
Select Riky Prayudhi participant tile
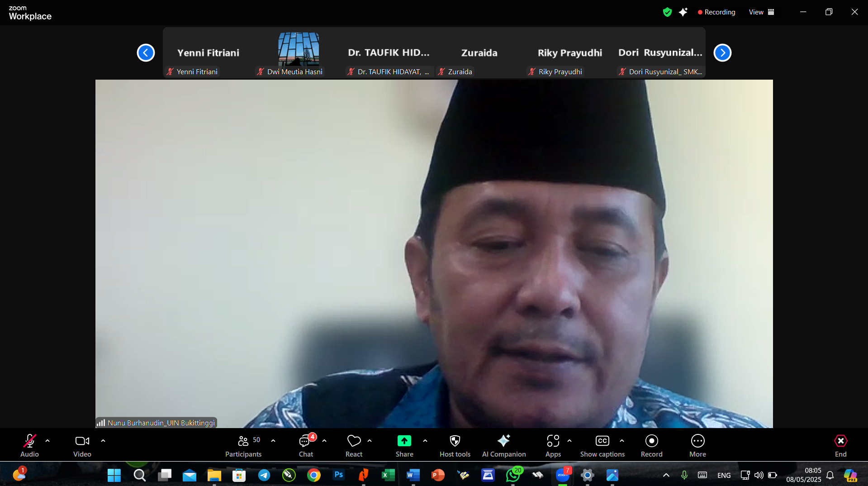pyautogui.click(x=570, y=52)
